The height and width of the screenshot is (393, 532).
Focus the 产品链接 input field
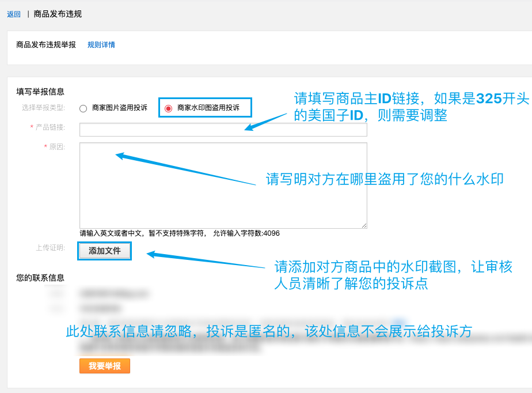point(223,130)
